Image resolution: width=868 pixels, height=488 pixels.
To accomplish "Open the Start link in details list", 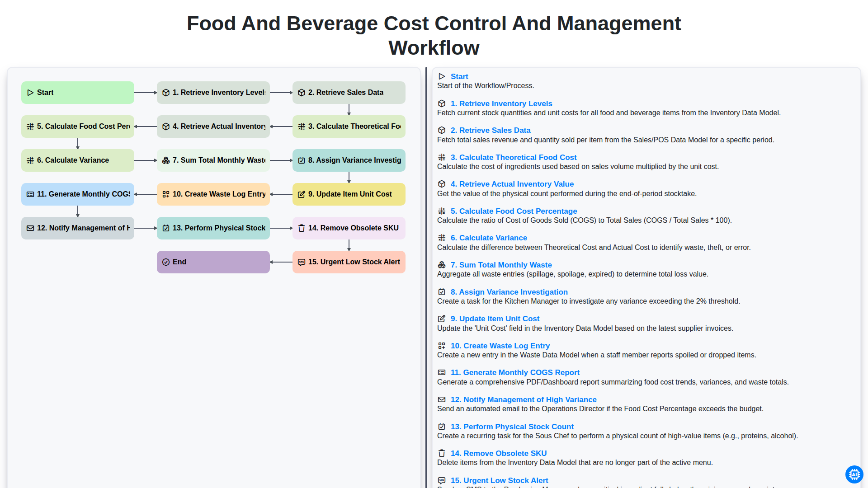I will pos(459,76).
